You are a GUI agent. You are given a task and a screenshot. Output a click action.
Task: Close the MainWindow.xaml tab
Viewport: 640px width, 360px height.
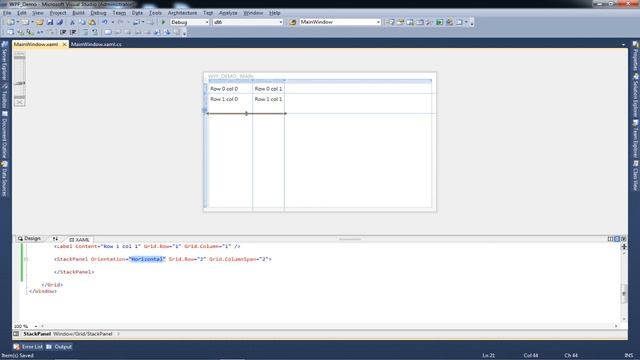tap(64, 44)
